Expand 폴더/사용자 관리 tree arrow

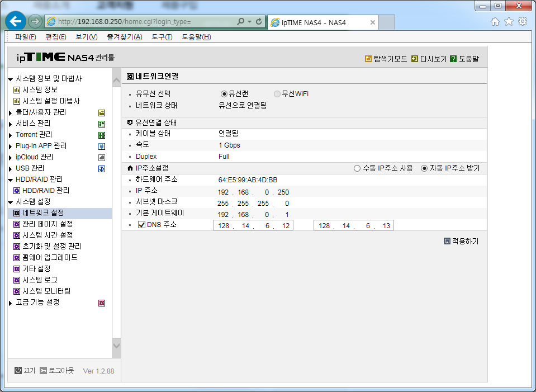(10, 113)
